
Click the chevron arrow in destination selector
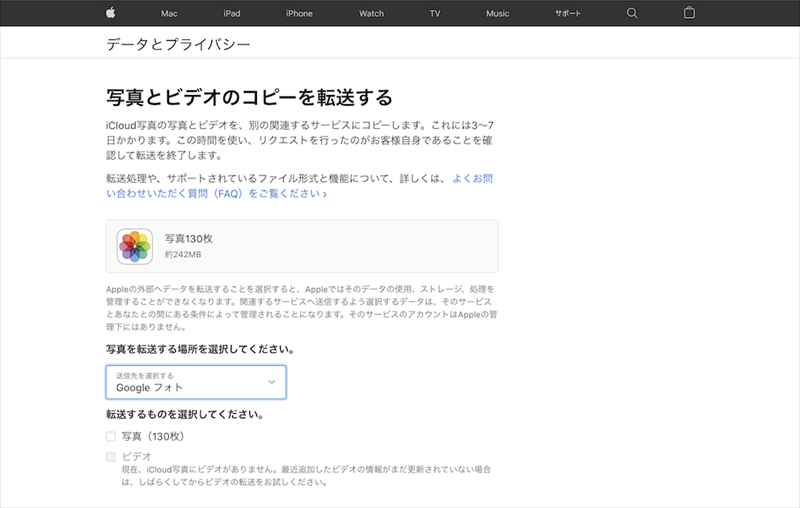click(x=272, y=382)
